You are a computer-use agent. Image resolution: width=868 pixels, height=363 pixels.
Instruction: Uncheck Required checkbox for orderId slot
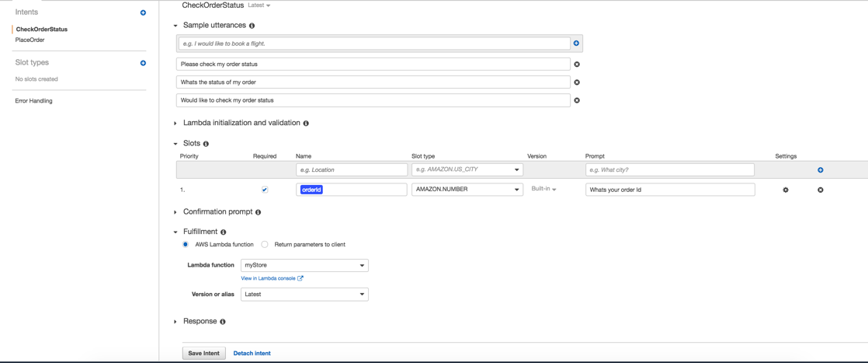265,190
